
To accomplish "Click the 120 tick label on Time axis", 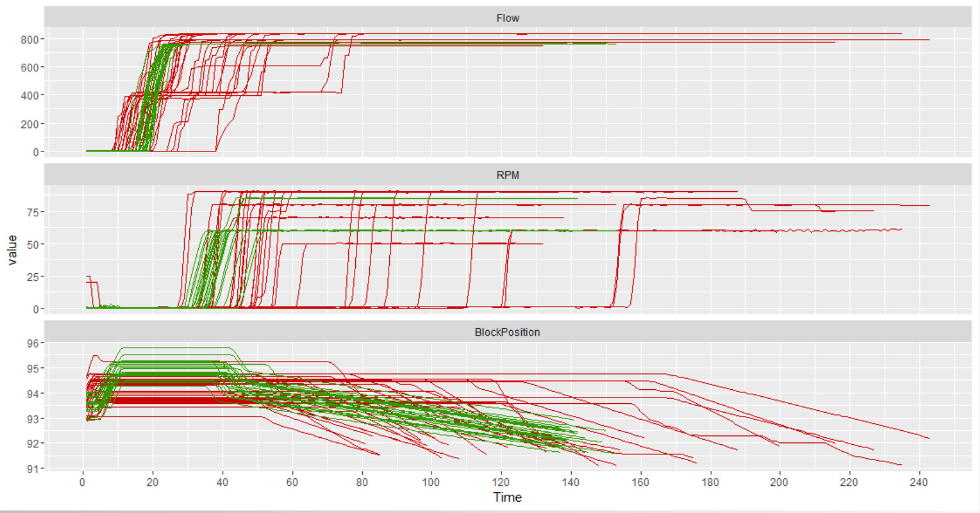I will click(x=501, y=482).
